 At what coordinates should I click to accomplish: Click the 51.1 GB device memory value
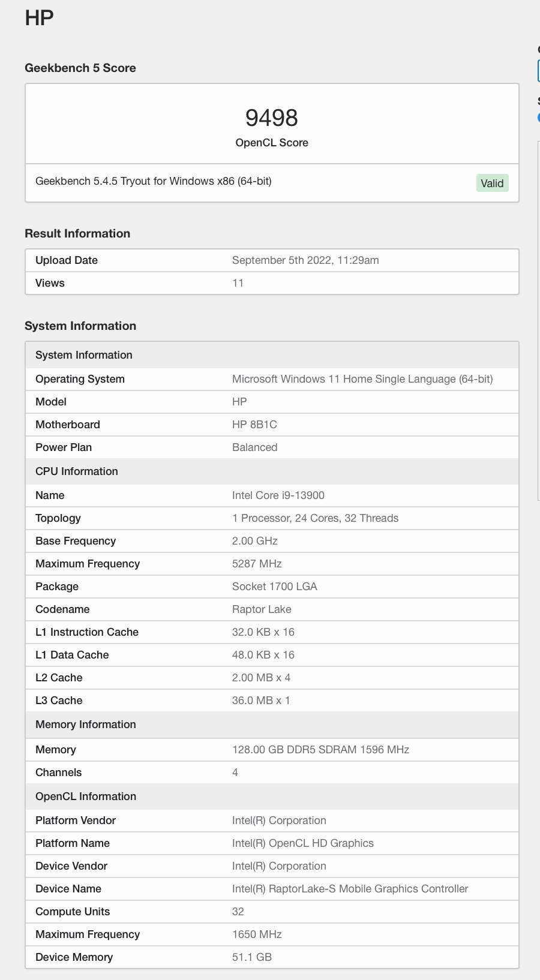[x=252, y=957]
